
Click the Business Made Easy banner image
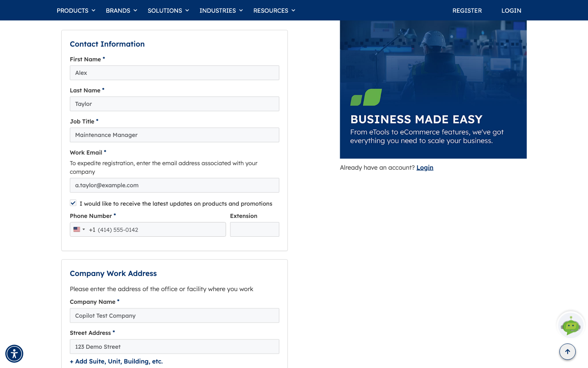(433, 90)
